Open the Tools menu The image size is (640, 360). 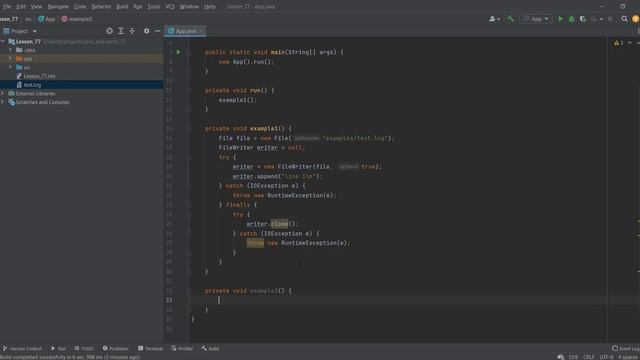pos(153,7)
